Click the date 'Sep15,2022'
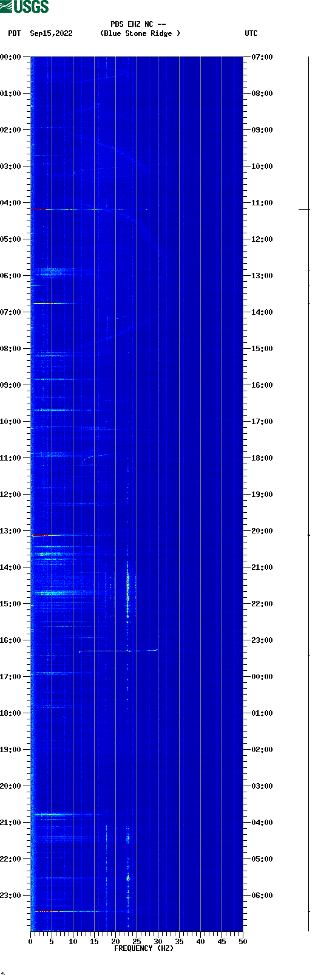The image size is (335, 980). (x=51, y=33)
